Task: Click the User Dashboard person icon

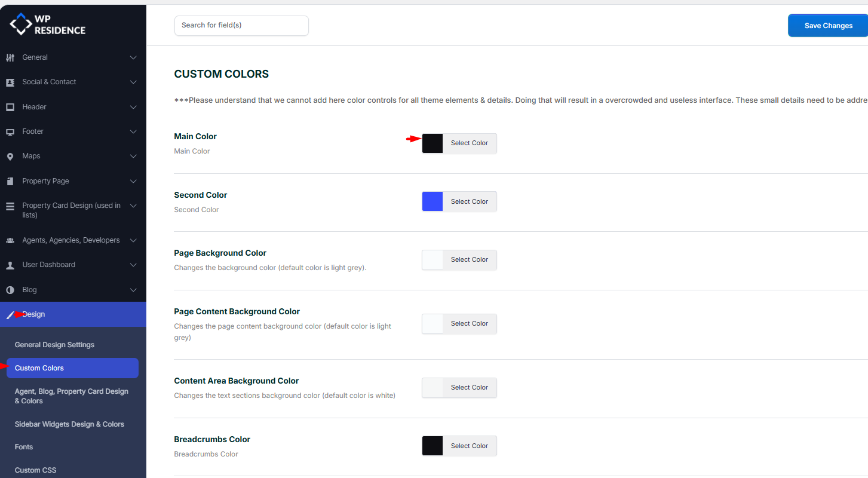Action: 10,265
